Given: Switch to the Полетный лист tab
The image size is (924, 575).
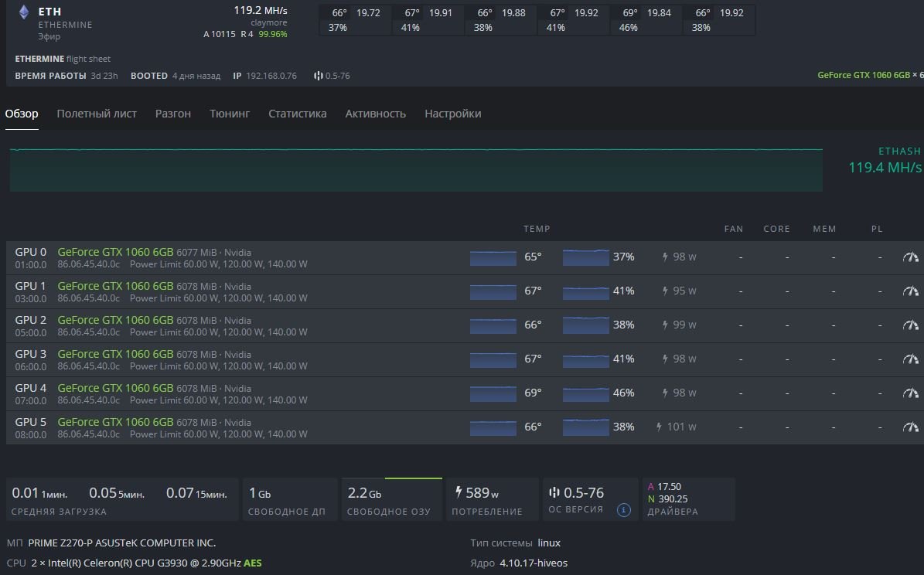Looking at the screenshot, I should [x=97, y=114].
